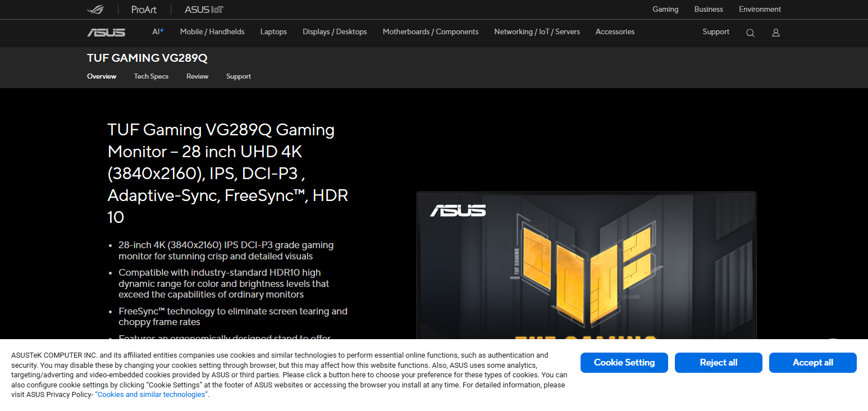Click the Reject all cookies button
Image resolution: width=868 pixels, height=411 pixels.
point(718,363)
